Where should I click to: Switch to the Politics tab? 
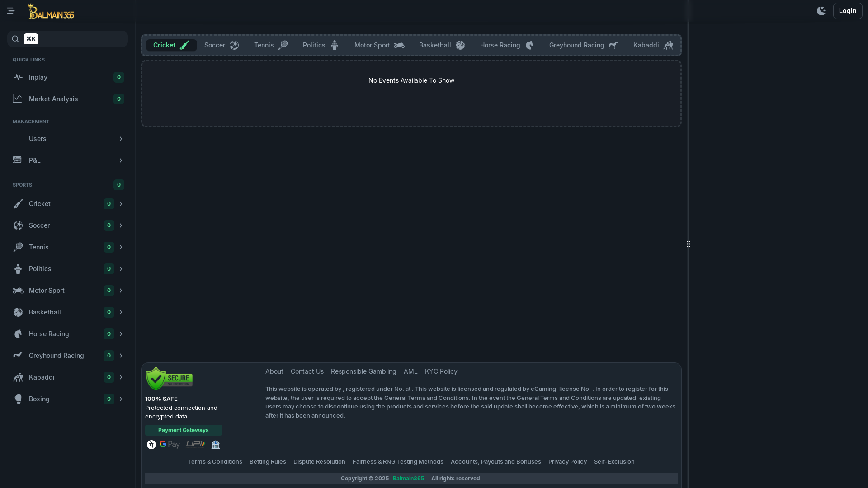[321, 45]
